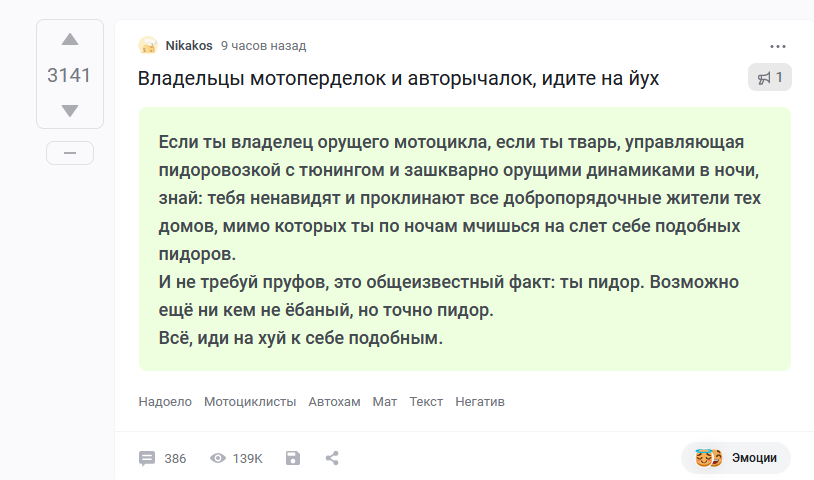Select the Мотоциклисты tag
This screenshot has height=480, width=814.
pyautogui.click(x=250, y=402)
